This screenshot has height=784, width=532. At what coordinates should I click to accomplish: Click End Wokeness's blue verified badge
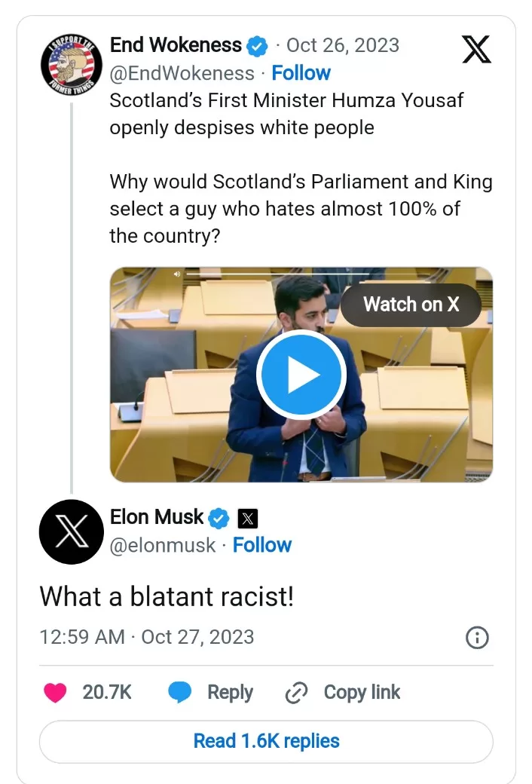[x=258, y=47]
